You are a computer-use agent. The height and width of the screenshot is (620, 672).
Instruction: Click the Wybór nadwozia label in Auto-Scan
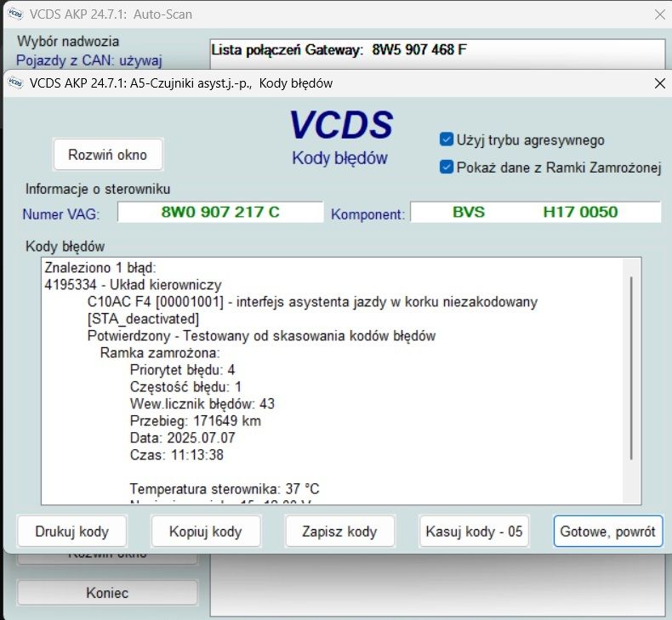(68, 42)
